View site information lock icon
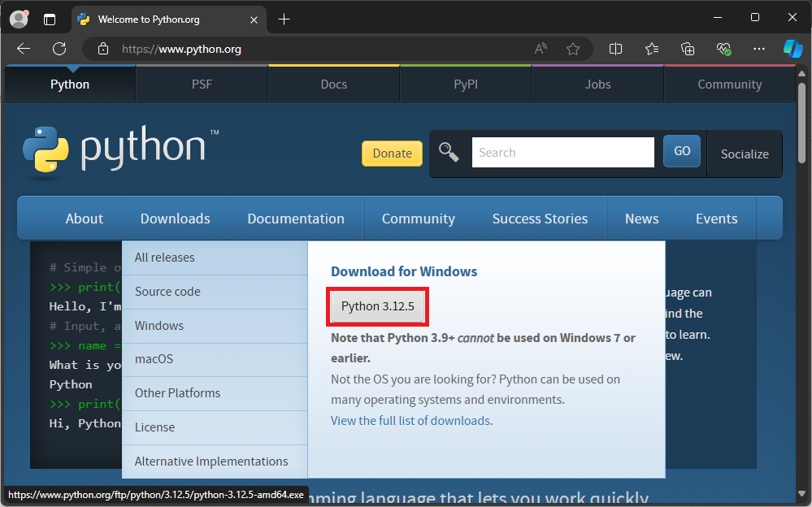The height and width of the screenshot is (507, 812). coord(103,49)
